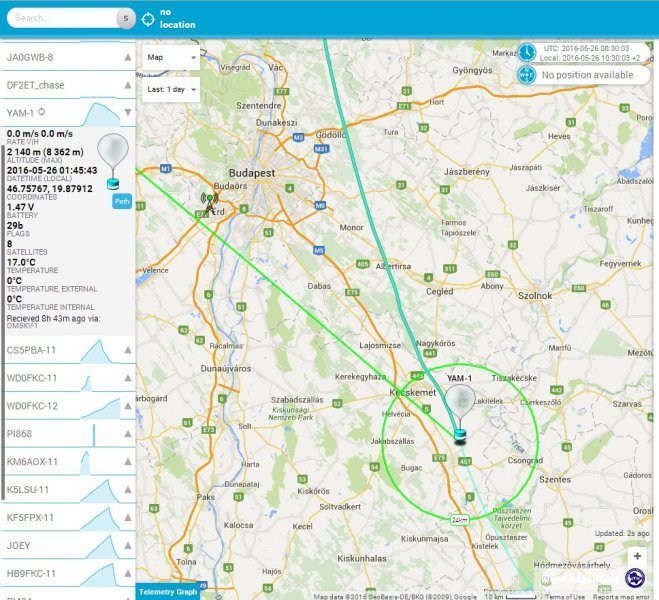
Task: Click the Szolnok label on map
Action: click(535, 296)
